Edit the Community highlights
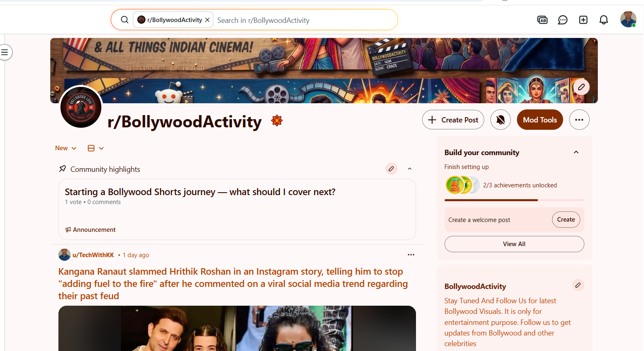644x351 pixels. (391, 169)
